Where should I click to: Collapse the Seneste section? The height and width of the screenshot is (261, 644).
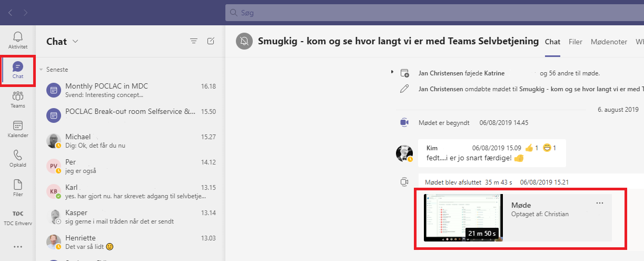coord(42,70)
